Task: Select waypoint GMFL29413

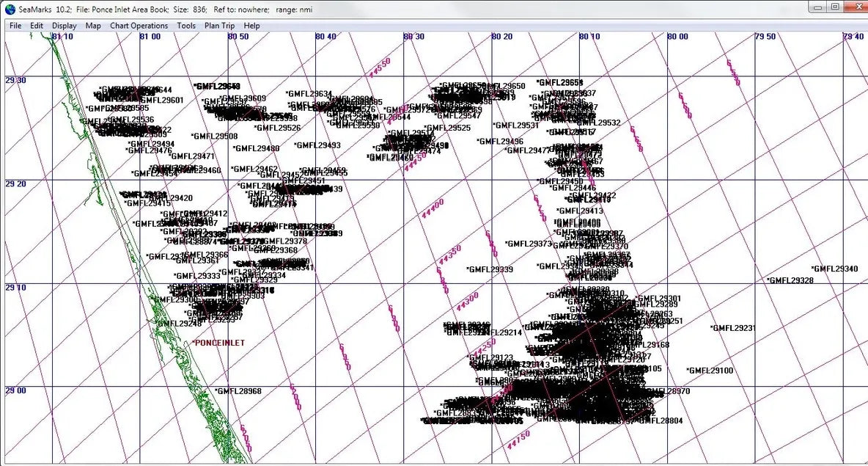Action: coord(580,211)
